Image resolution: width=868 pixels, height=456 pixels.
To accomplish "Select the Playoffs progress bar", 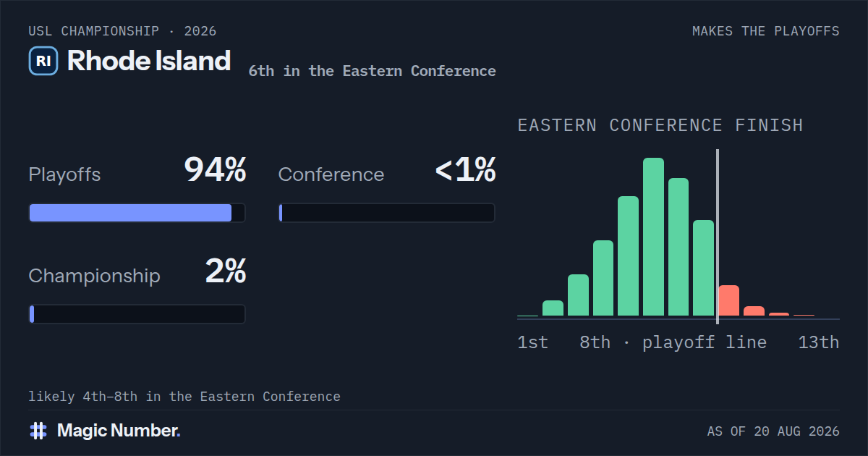I will pyautogui.click(x=137, y=213).
